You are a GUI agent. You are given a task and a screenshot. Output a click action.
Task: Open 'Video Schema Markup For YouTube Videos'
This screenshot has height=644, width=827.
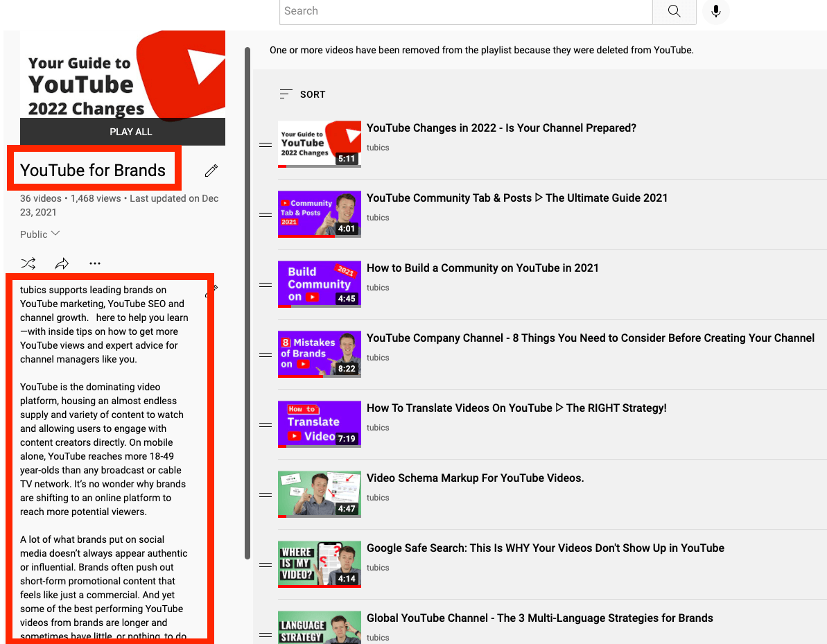click(x=475, y=478)
